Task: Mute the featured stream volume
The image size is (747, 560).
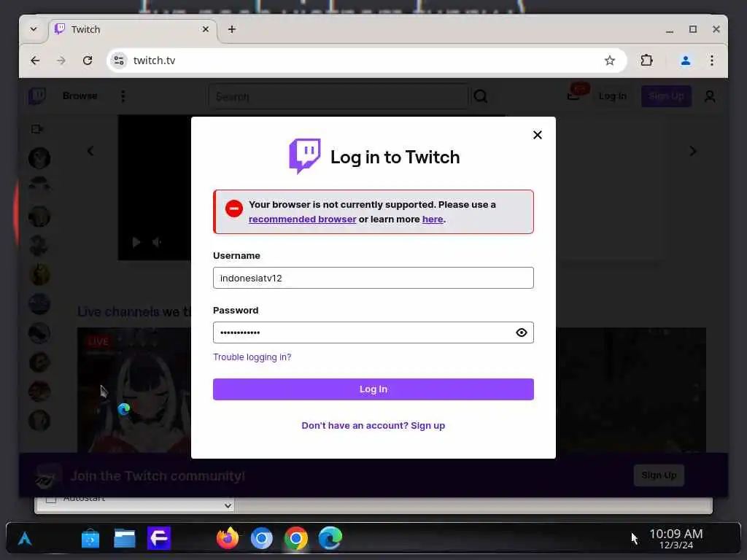Action: coord(157,242)
